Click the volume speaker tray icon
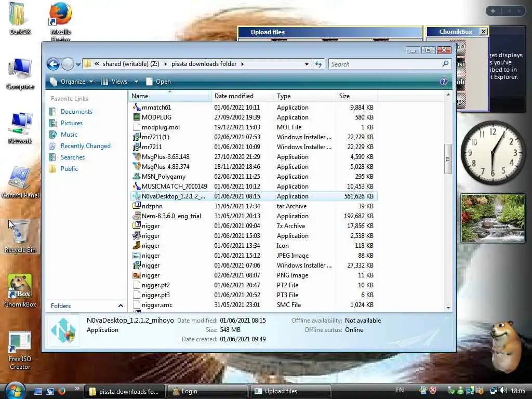This screenshot has height=399, width=532. click(x=503, y=391)
